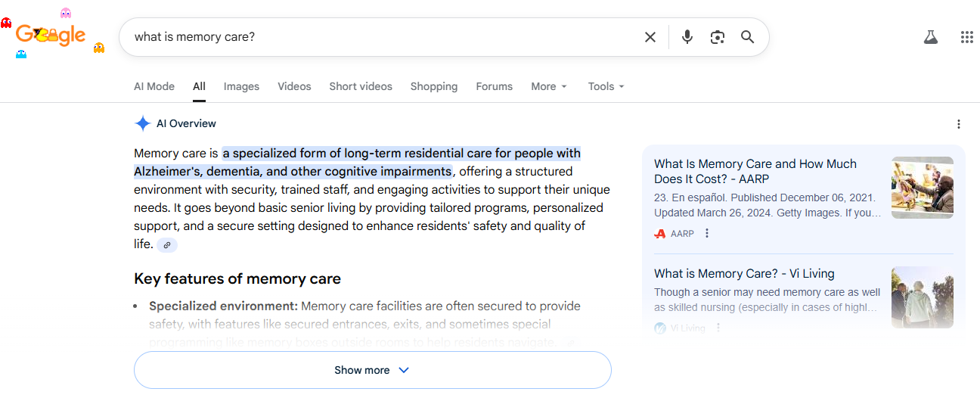The height and width of the screenshot is (398, 980).
Task: Open the Tools dropdown
Action: coord(606,86)
